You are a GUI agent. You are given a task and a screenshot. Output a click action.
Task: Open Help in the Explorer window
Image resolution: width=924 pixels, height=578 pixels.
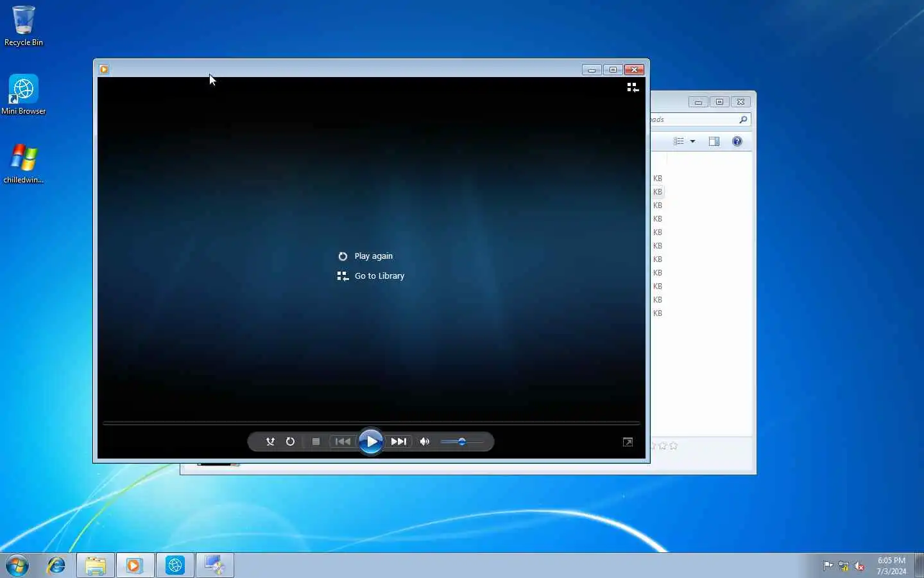click(737, 141)
